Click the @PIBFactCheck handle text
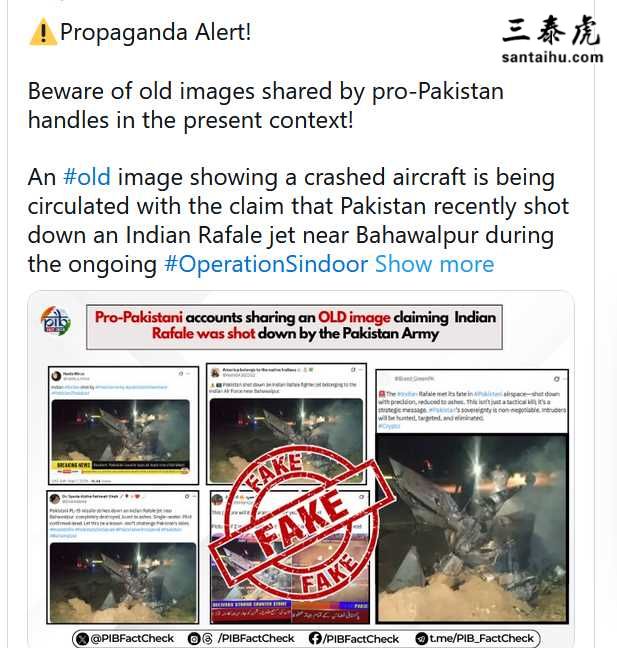 [132, 638]
